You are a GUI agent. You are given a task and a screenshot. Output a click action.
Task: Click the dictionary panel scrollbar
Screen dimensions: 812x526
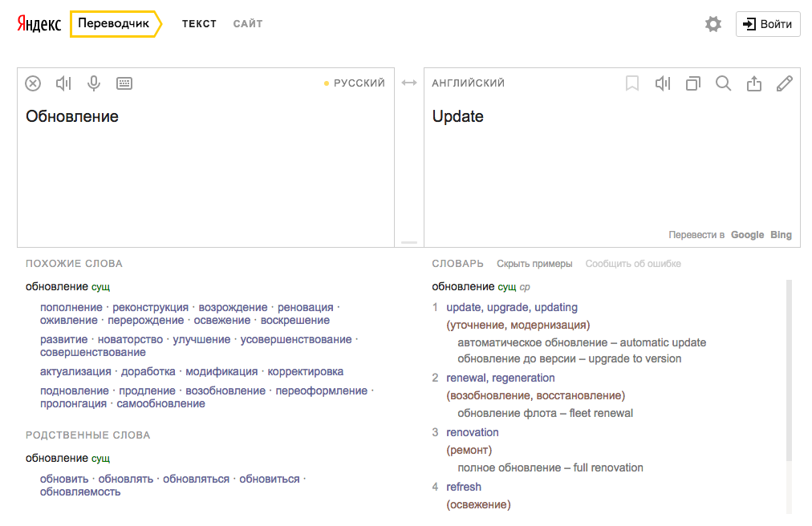coord(789,369)
